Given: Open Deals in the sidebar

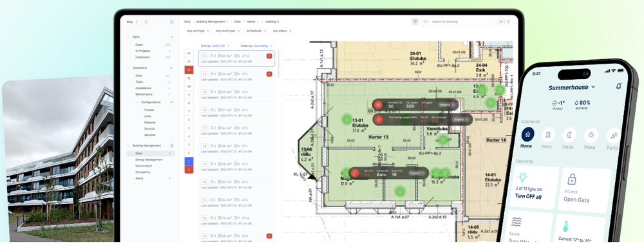Looking at the screenshot, I should tap(139, 44).
